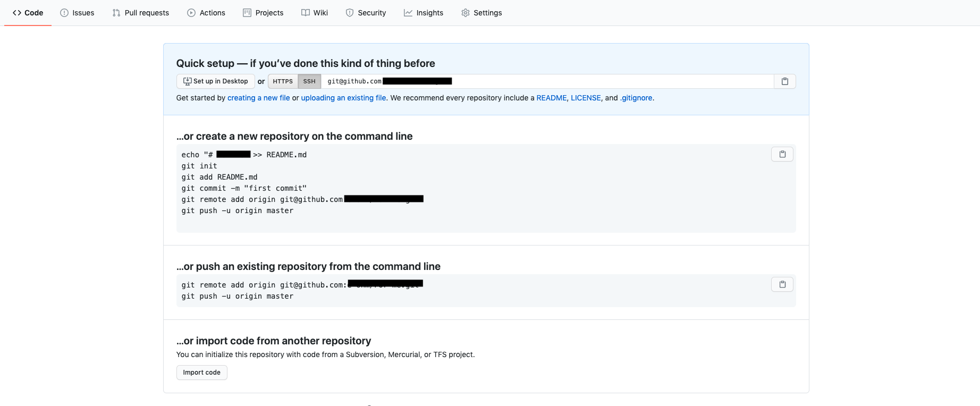Open the README recommendation link
The width and height of the screenshot is (980, 406).
[552, 98]
